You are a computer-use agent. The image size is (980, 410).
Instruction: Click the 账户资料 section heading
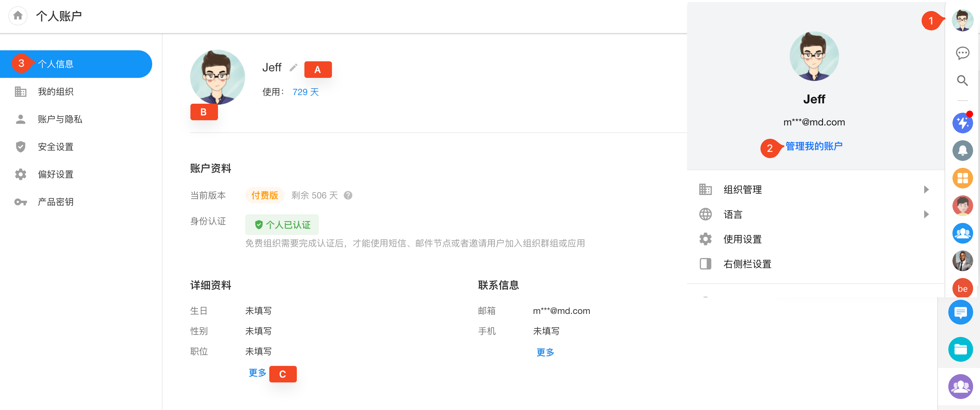click(x=210, y=168)
